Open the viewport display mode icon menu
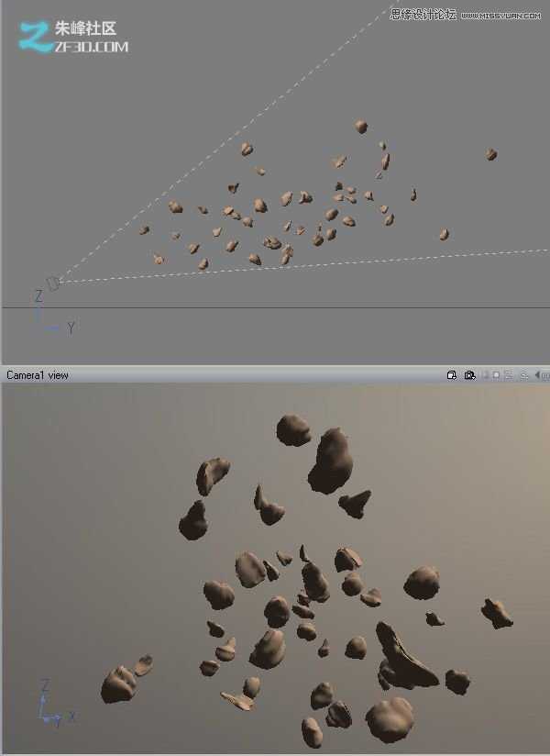 [451, 375]
